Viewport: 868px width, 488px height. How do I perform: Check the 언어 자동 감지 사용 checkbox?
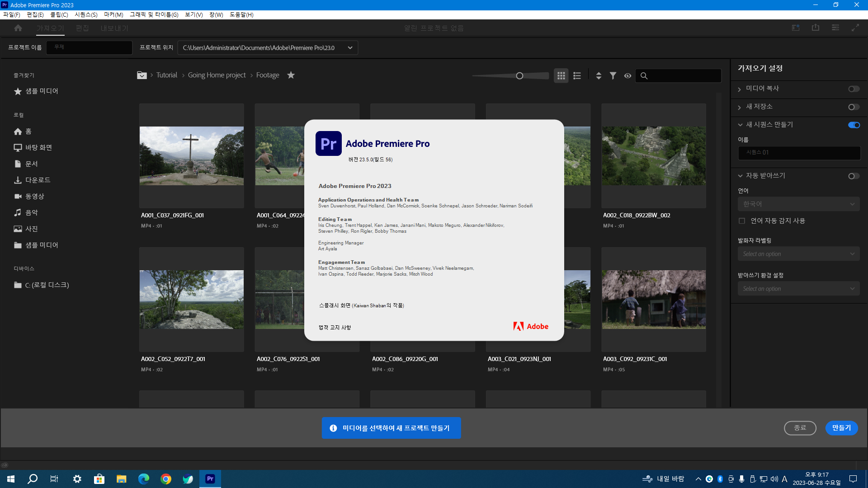coord(742,221)
